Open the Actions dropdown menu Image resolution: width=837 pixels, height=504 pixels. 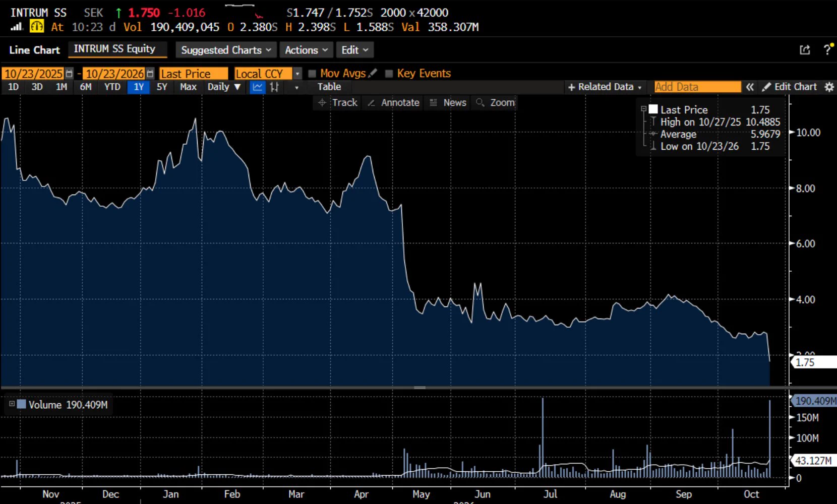tap(306, 50)
